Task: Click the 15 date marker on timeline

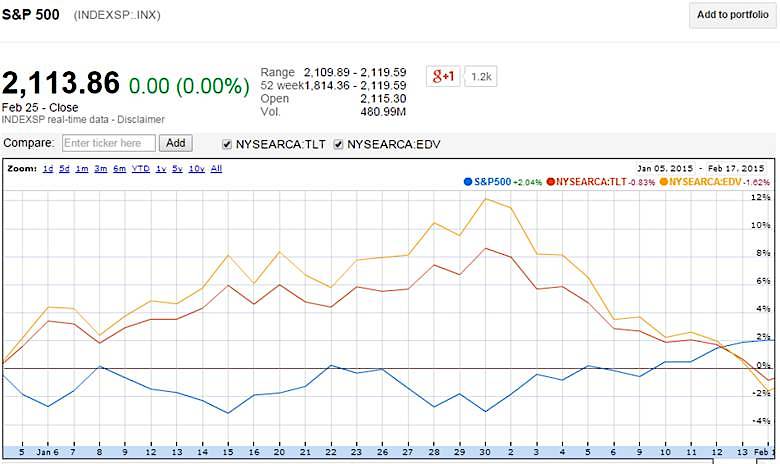Action: 228,452
